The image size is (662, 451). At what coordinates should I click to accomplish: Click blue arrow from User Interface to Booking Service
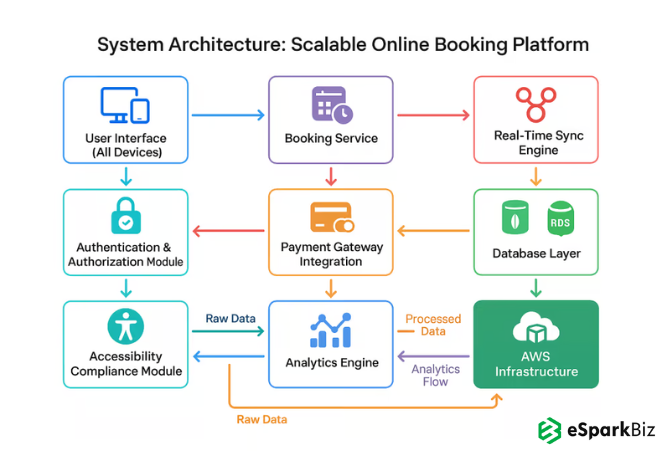[228, 115]
